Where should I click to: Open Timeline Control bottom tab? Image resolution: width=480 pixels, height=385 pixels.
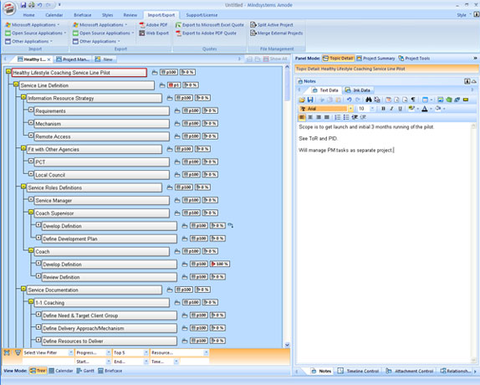358,371
